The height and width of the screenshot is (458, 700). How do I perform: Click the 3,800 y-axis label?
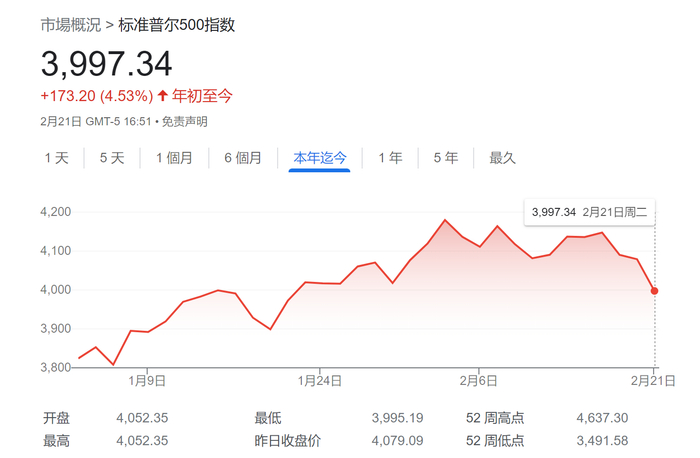click(x=56, y=367)
